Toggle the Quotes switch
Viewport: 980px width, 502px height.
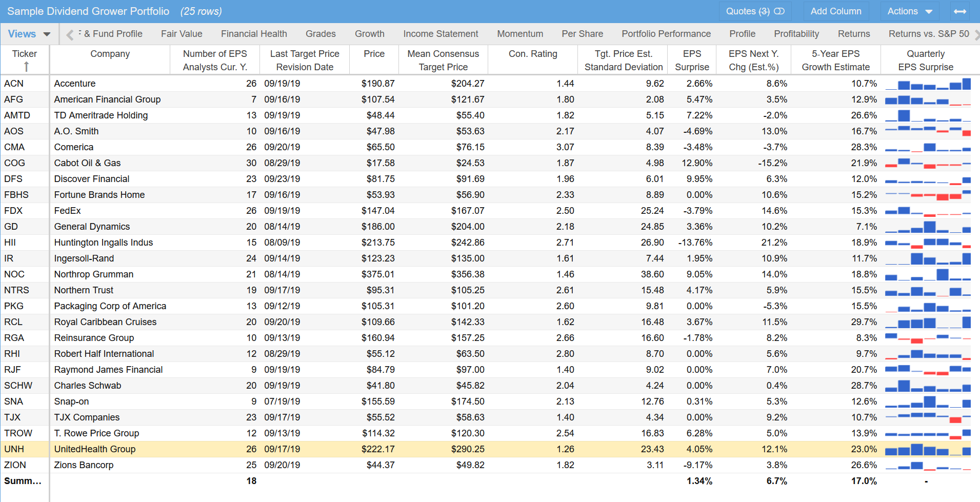(x=779, y=11)
